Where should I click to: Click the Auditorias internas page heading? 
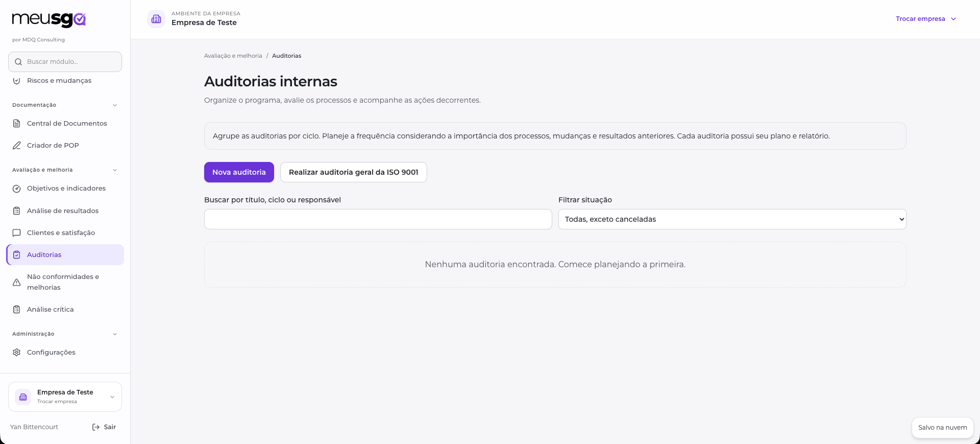click(271, 81)
